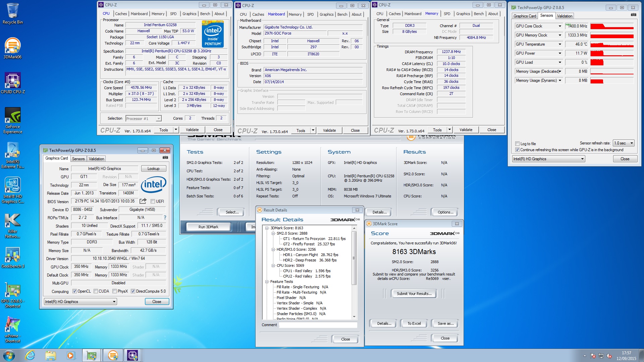Click the volume tray icon

pos(609,356)
